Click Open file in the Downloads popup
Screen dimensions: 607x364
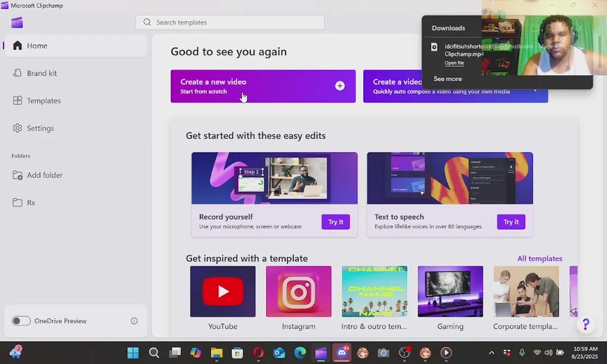[454, 63]
